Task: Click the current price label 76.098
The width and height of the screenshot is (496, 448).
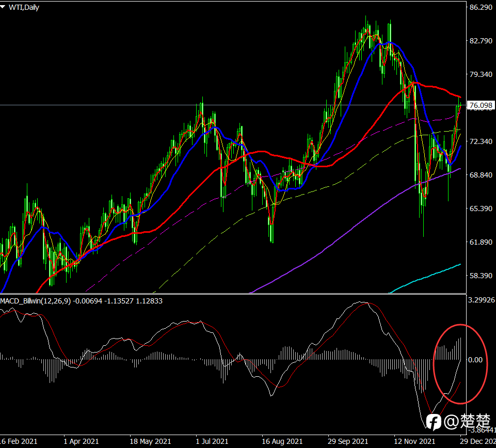Action: (481, 105)
